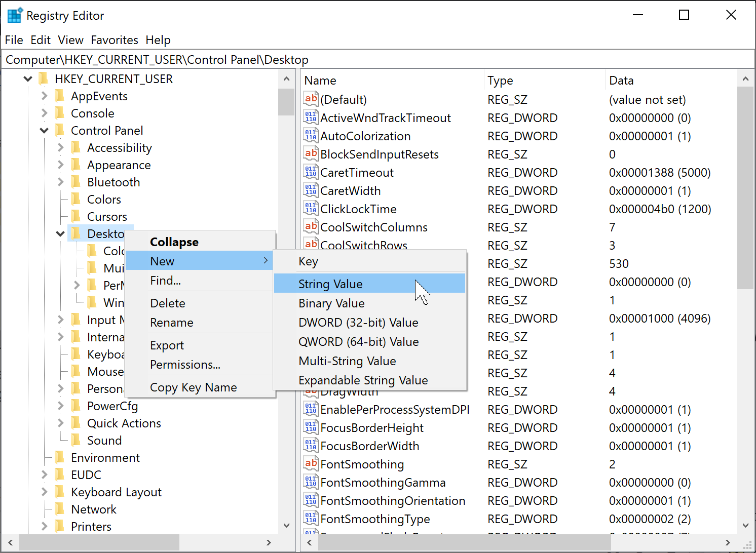756x553 pixels.
Task: Click the FontSmoothingGamma DWORD icon
Action: coord(311,482)
